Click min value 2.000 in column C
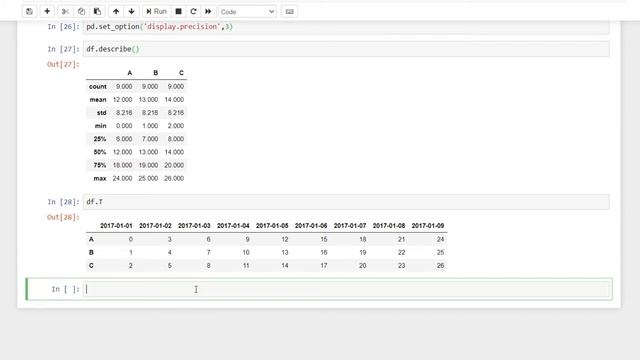 pyautogui.click(x=176, y=126)
